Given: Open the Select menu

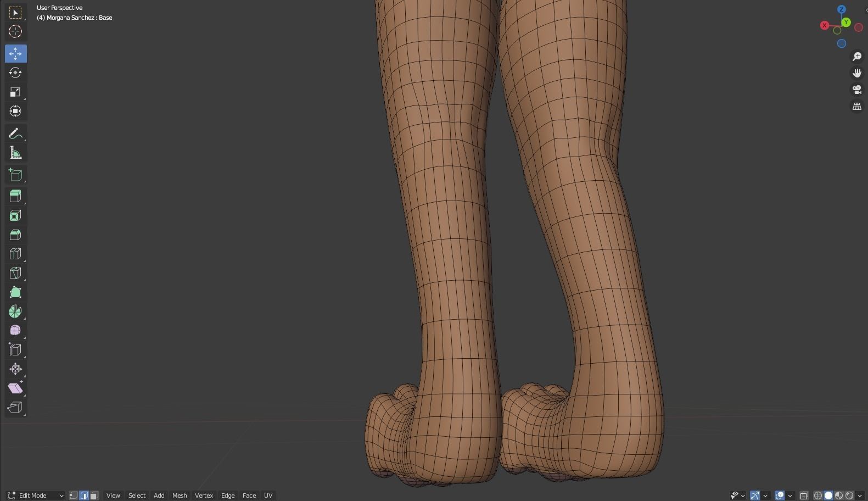Looking at the screenshot, I should coord(137,496).
